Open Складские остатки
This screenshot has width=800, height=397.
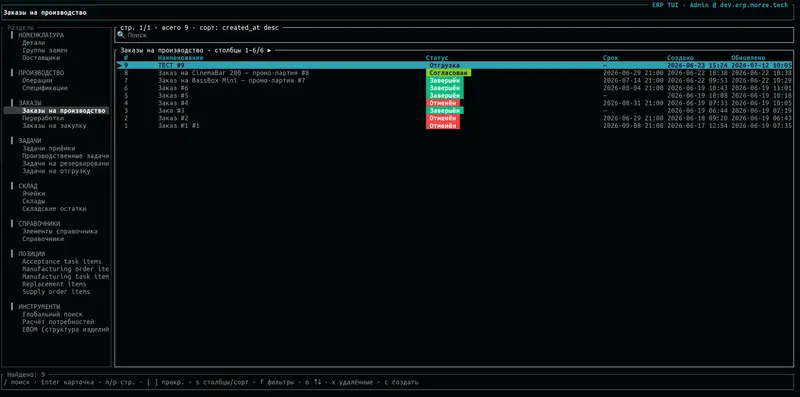pyautogui.click(x=54, y=209)
